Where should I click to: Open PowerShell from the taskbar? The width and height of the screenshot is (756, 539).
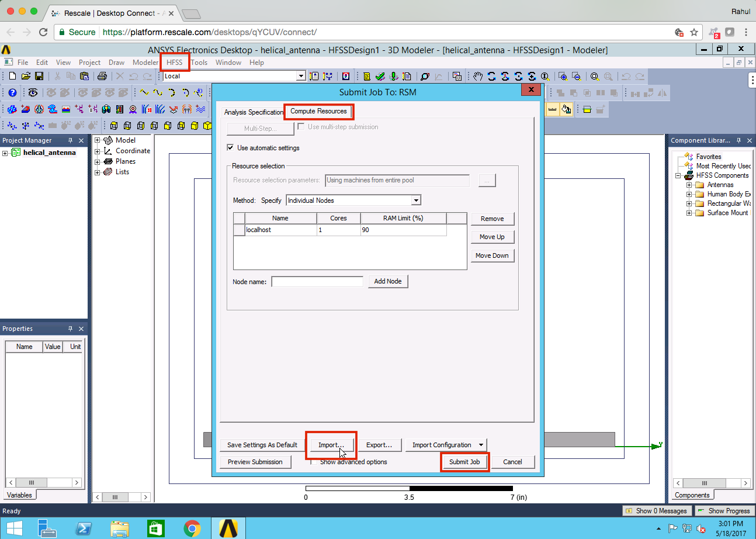(84, 528)
